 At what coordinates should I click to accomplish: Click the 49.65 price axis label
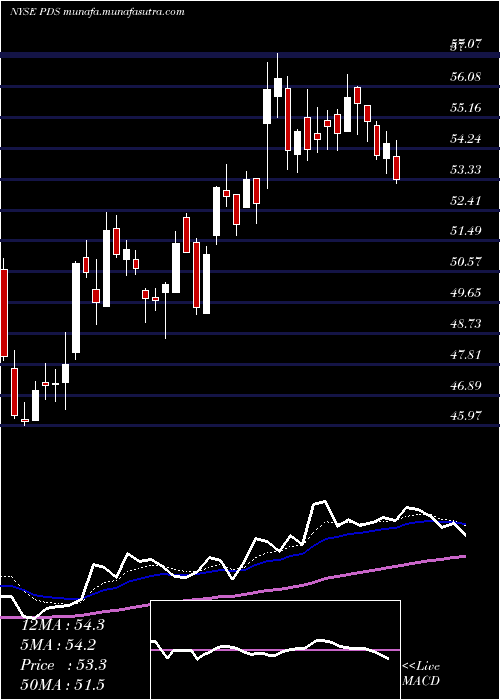465,293
